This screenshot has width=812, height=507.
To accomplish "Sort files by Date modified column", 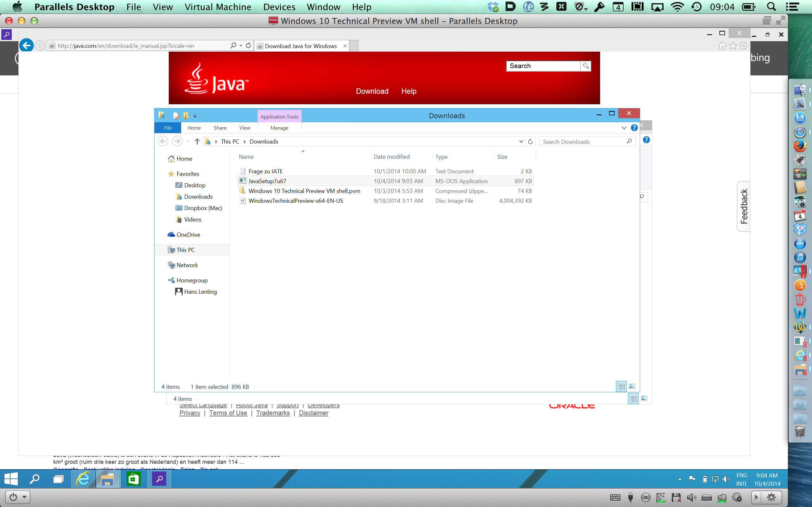I will [392, 157].
